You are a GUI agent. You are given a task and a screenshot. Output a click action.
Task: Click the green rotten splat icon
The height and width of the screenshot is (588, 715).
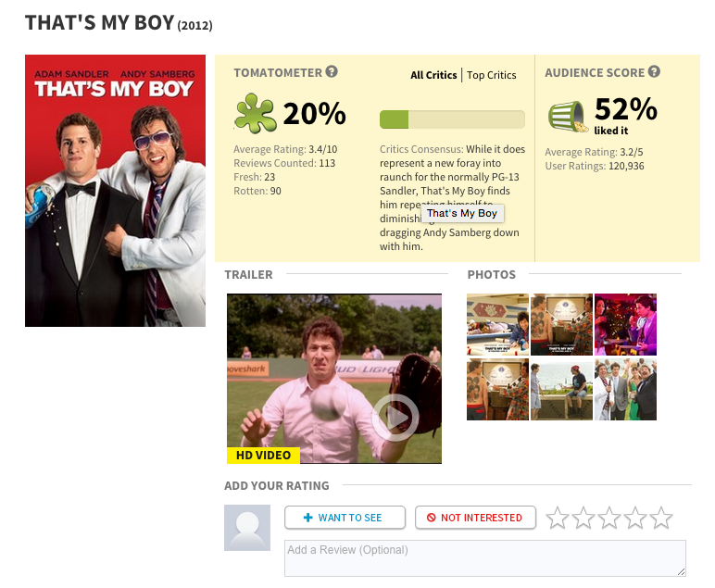(255, 114)
